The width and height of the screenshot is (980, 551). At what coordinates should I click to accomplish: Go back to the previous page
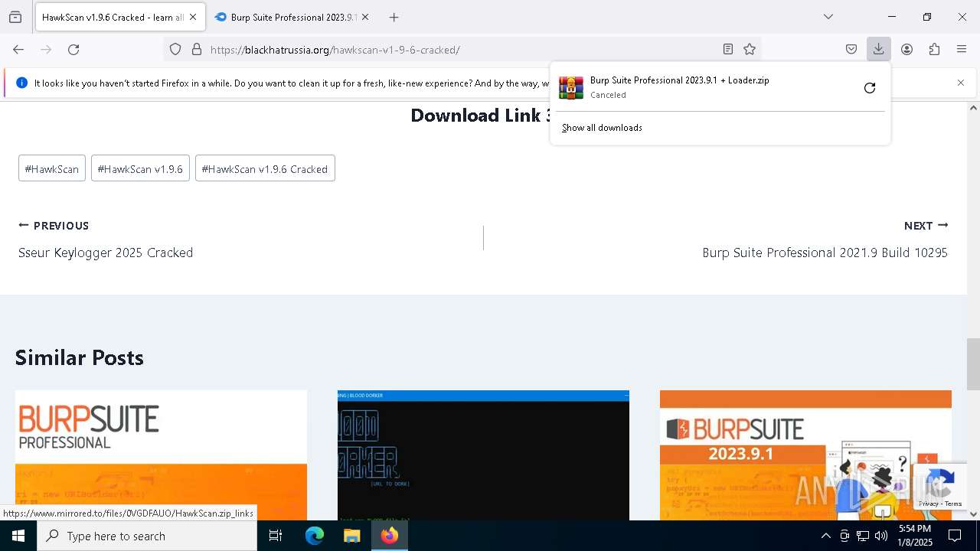[18, 50]
